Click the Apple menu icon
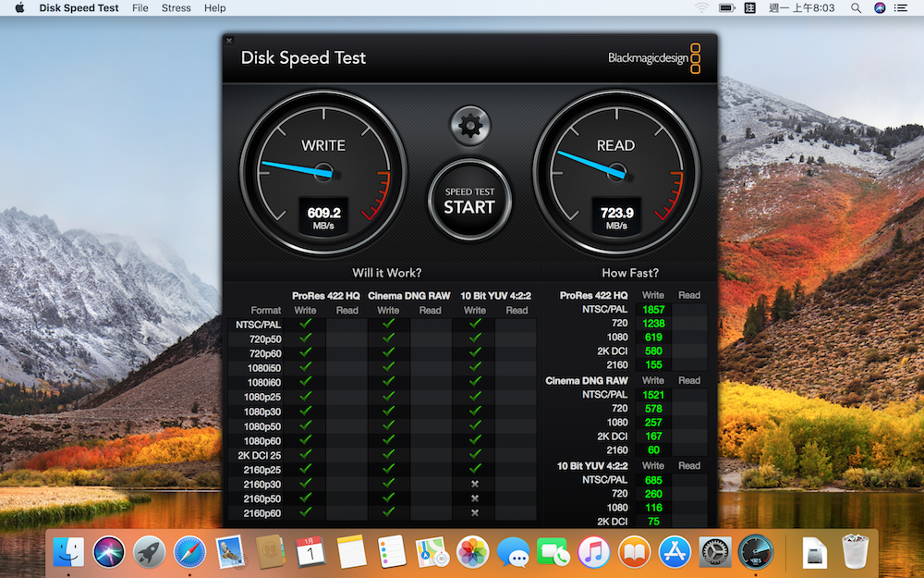The height and width of the screenshot is (578, 924). pyautogui.click(x=18, y=8)
